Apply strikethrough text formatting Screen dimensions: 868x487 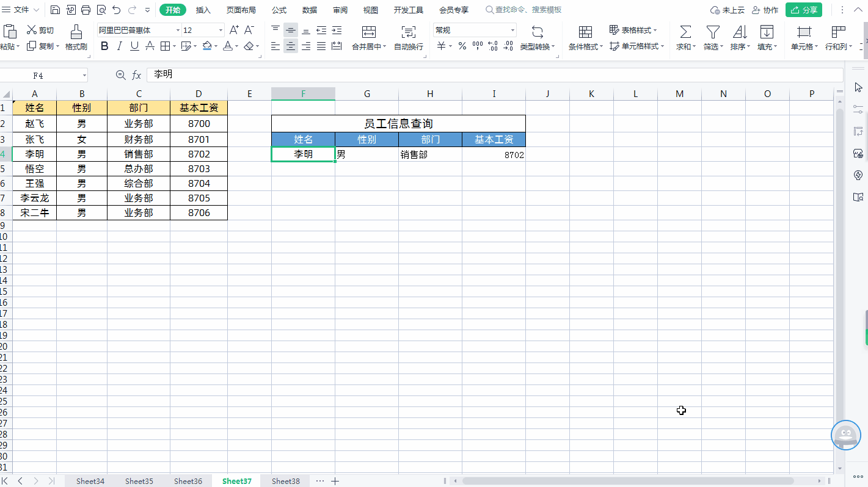point(150,46)
